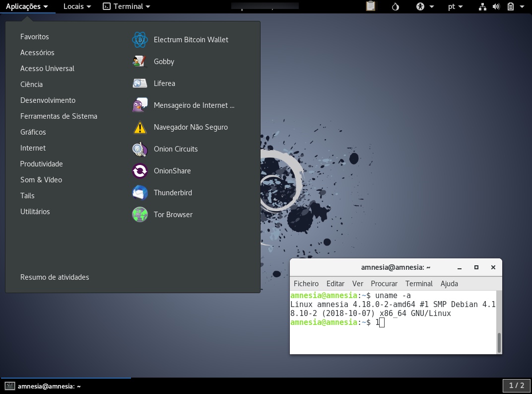This screenshot has width=532, height=394.
Task: Open Mensageiro de Internet
Action: pos(194,105)
